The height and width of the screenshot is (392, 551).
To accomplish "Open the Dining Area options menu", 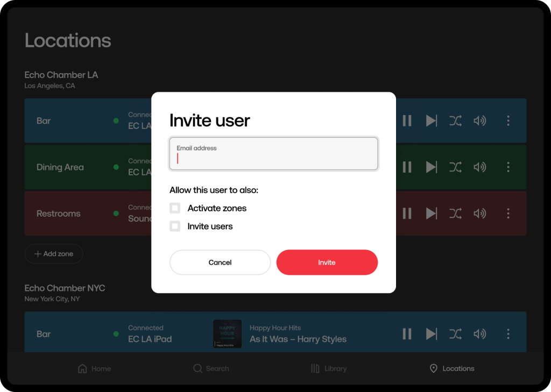I will click(x=508, y=167).
